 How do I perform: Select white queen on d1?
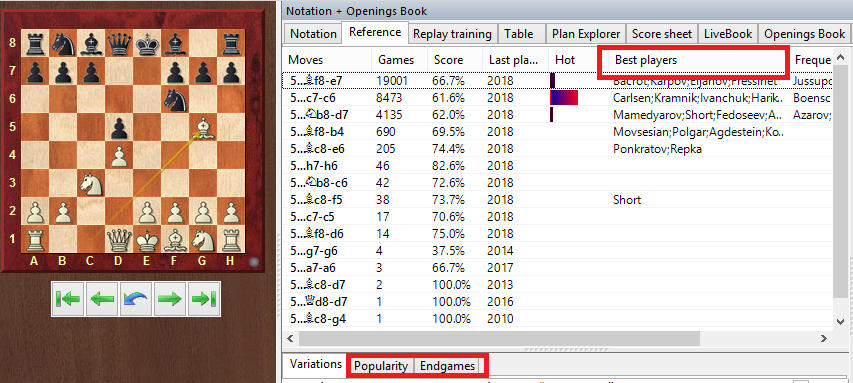pos(119,239)
